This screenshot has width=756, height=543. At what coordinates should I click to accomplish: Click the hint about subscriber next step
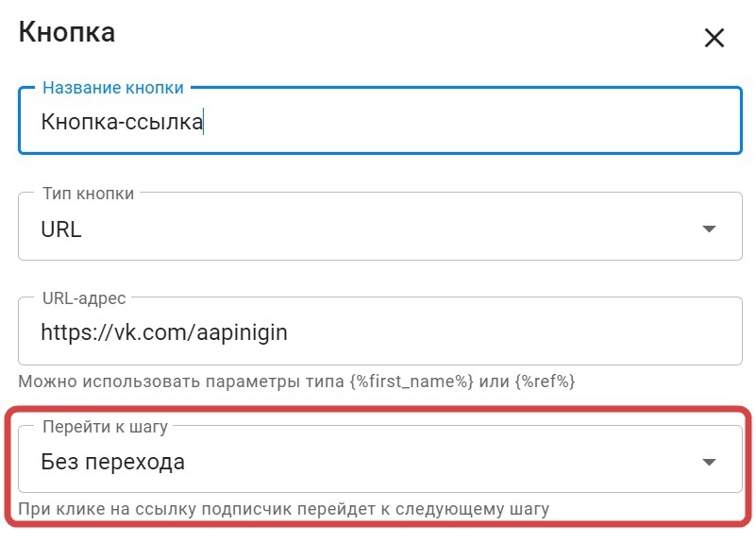(x=283, y=510)
